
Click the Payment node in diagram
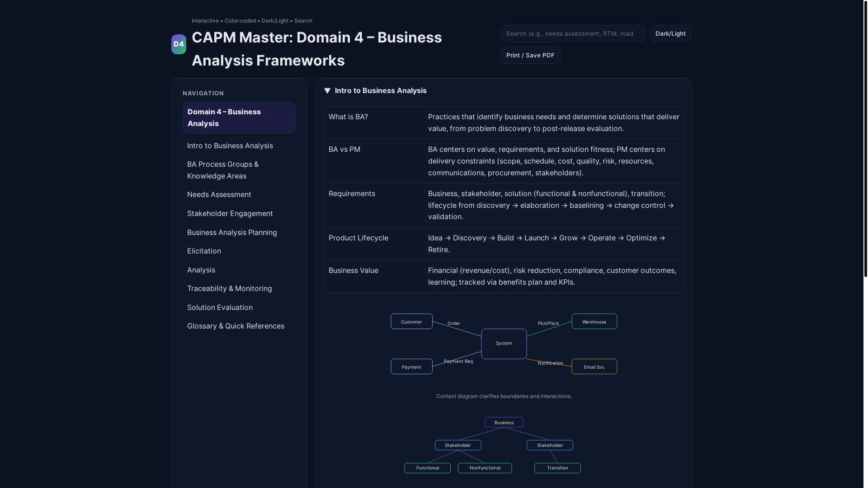coord(411,367)
